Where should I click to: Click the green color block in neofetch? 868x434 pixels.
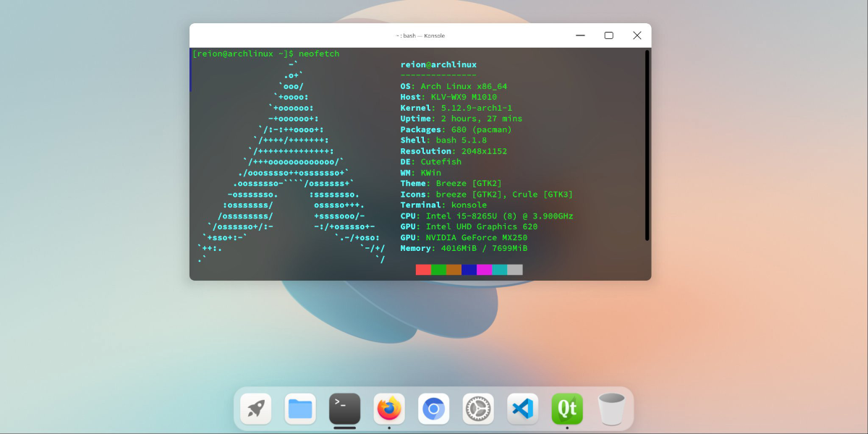point(438,270)
